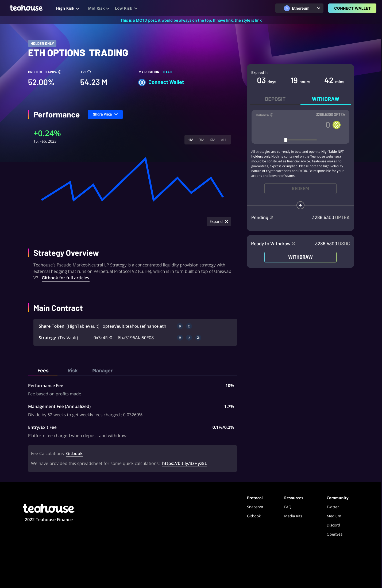Switch chart range to 6M
Image resolution: width=382 pixels, height=588 pixels.
tap(213, 140)
